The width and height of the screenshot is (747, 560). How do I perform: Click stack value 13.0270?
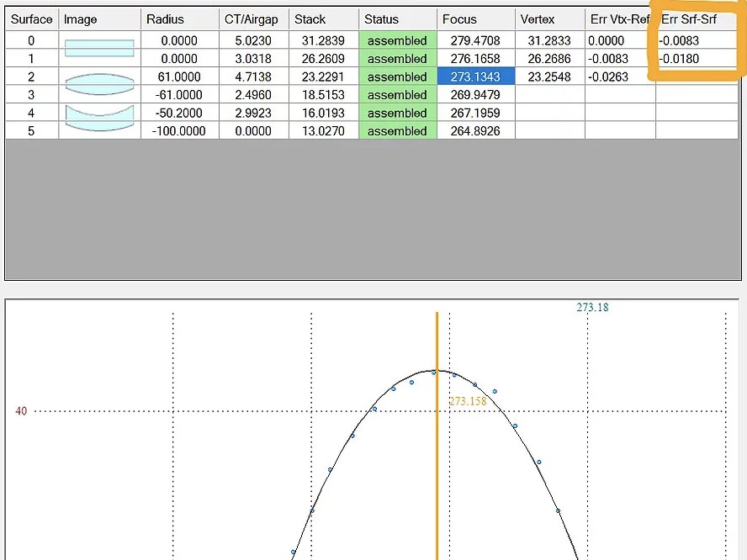point(324,131)
